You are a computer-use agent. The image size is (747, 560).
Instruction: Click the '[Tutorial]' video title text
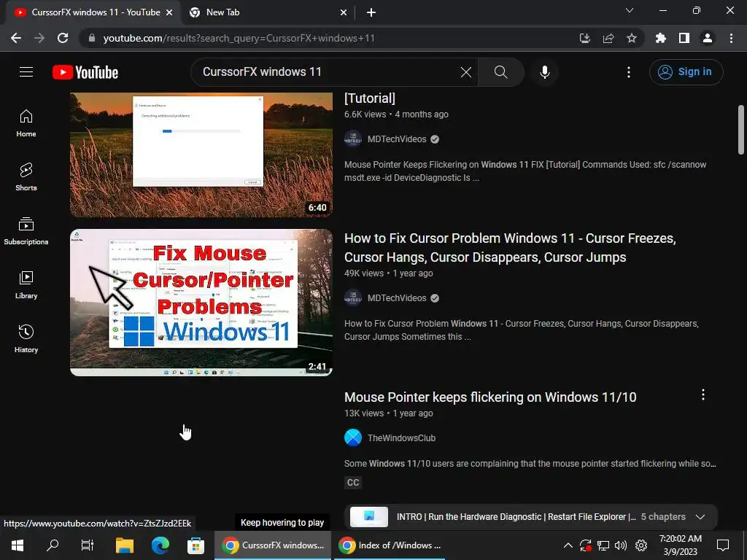[370, 98]
